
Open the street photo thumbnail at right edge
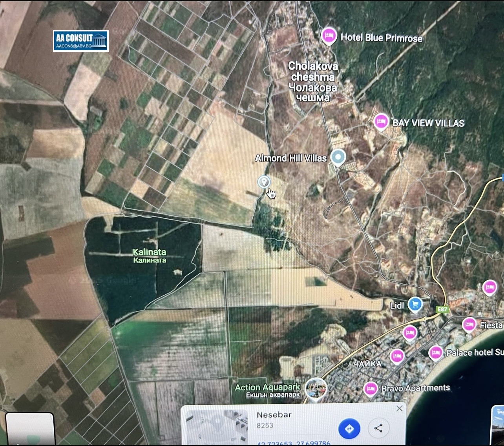(x=497, y=426)
